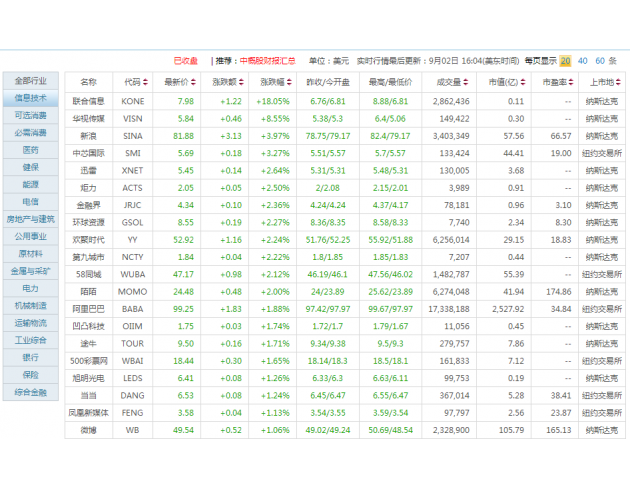
Task: Open 500彩票网 stock name
Action: pyautogui.click(x=88, y=361)
